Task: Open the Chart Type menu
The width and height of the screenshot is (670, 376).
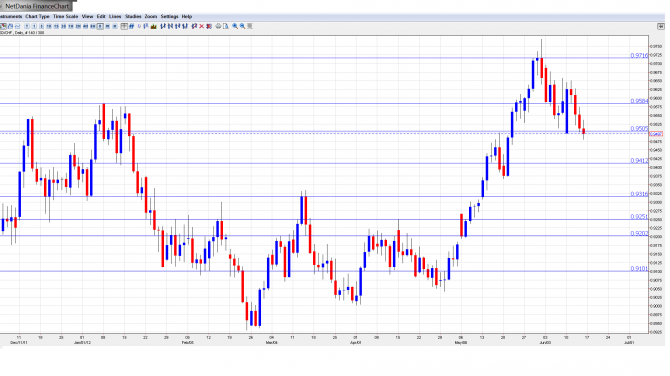Action: 37,16
